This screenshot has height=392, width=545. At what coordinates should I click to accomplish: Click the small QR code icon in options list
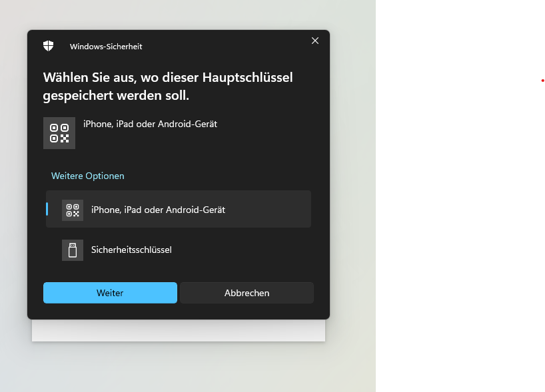click(x=73, y=210)
